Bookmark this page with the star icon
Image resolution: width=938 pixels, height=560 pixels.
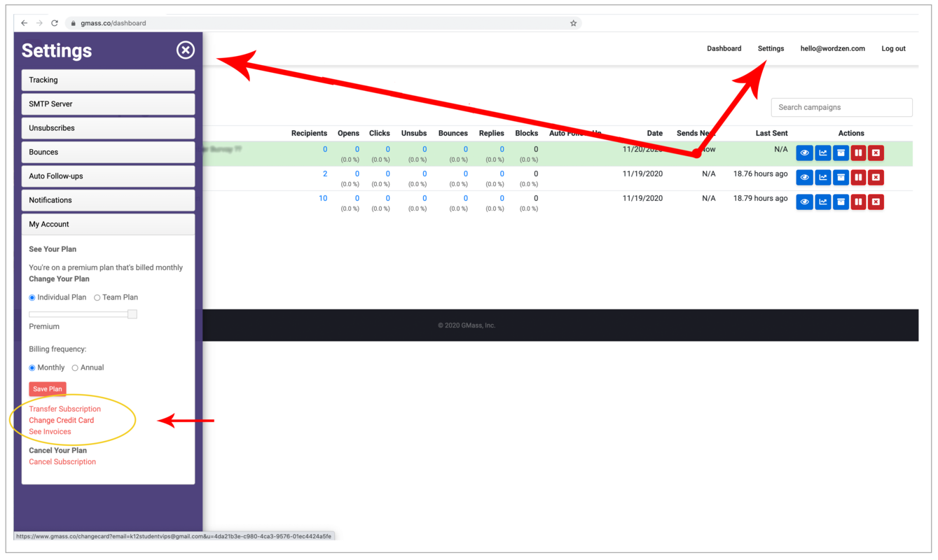point(573,23)
